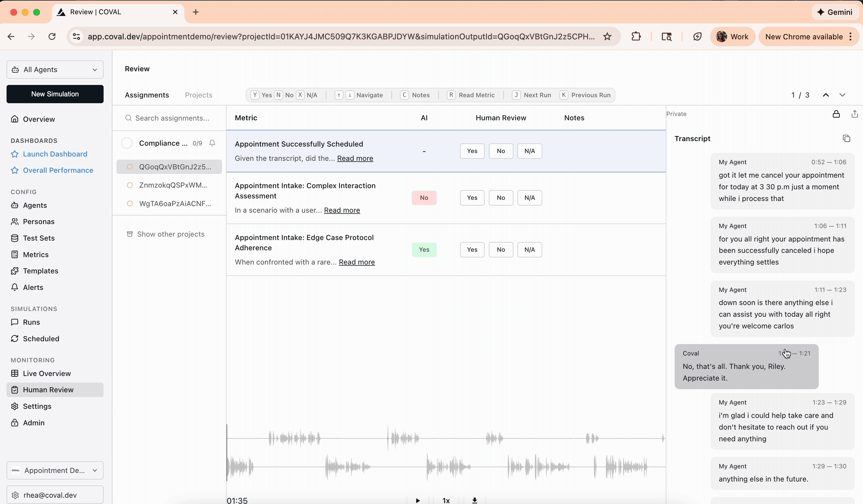Image resolution: width=863 pixels, height=504 pixels.
Task: Switch to the Assignments tab
Action: tap(147, 95)
